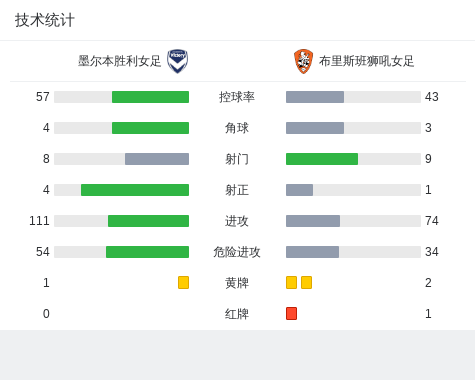
Task: Select the 射正 stat label
Action: coord(237,190)
